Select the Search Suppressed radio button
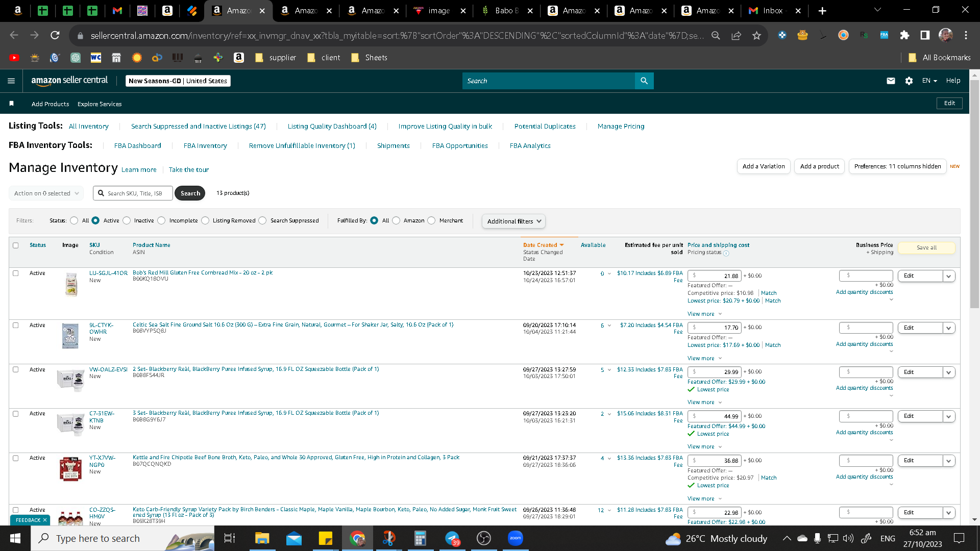 [x=263, y=220]
